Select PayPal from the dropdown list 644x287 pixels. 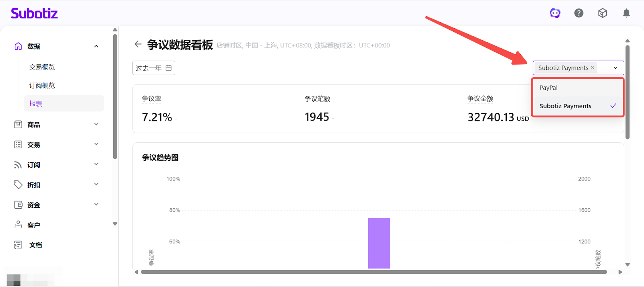point(549,88)
